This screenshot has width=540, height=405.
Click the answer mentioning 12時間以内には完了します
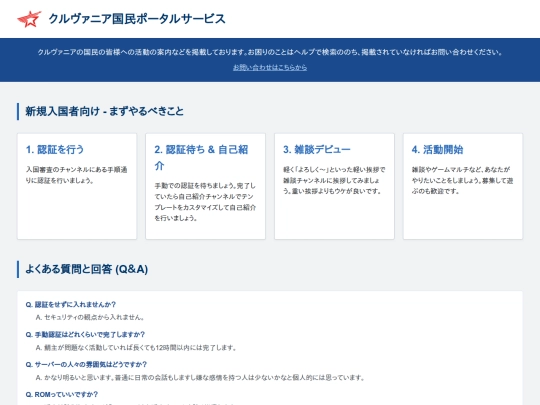[136, 347]
